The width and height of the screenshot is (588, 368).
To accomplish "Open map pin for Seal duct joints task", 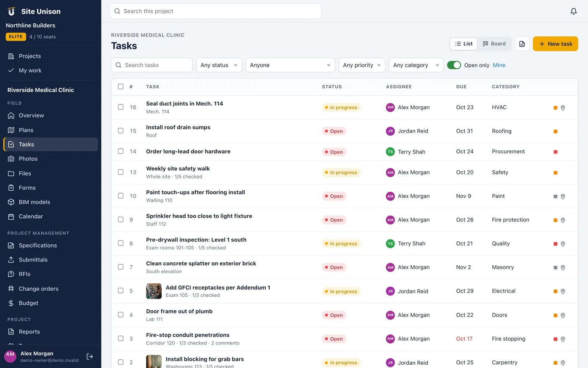I will click(563, 108).
